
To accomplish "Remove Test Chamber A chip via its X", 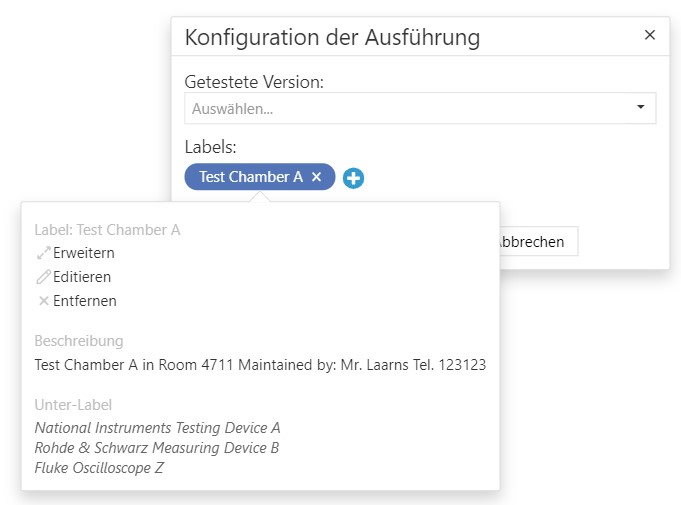I will point(317,177).
